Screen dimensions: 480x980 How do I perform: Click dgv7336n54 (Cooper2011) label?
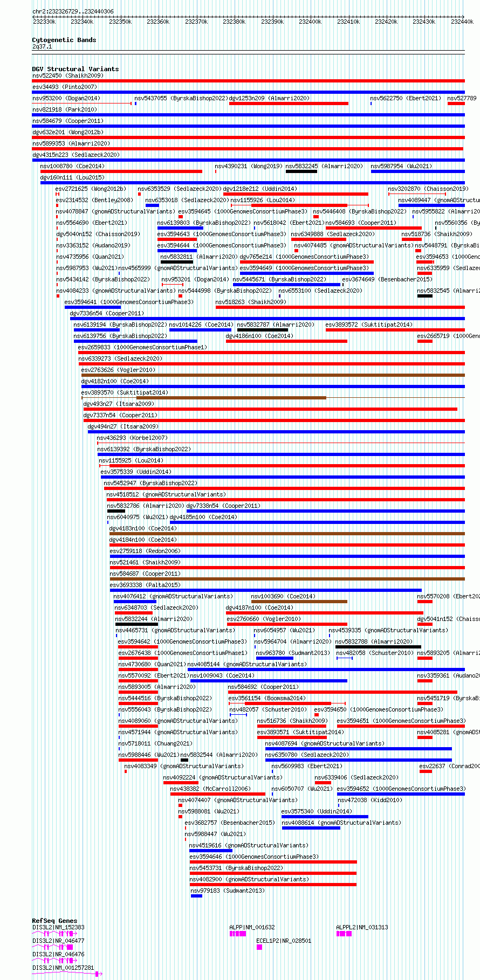click(107, 313)
